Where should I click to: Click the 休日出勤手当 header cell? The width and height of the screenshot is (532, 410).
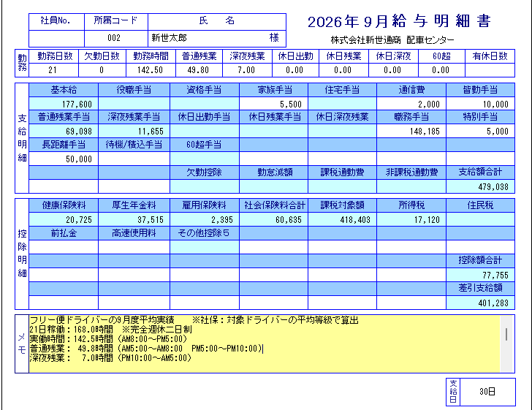[205, 117]
